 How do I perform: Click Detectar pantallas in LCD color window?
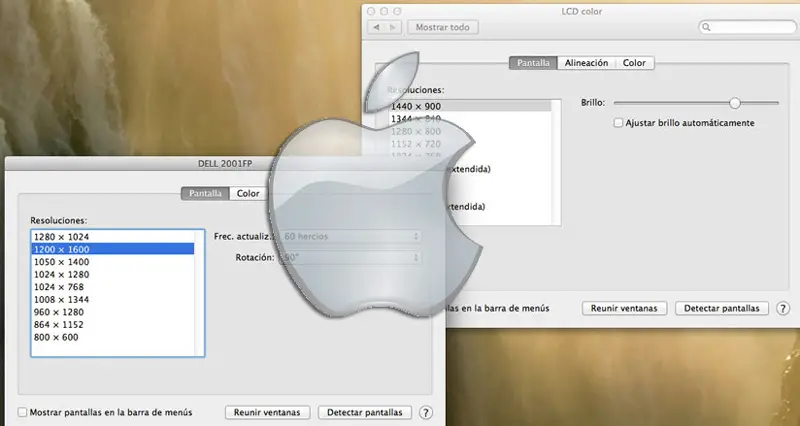point(721,308)
